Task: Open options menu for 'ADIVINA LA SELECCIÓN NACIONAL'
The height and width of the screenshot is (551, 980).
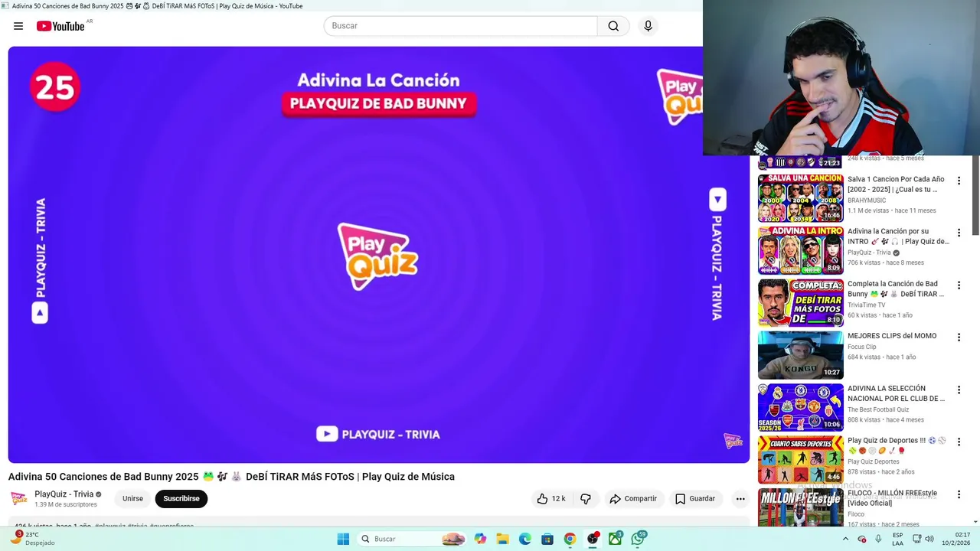Action: pyautogui.click(x=959, y=390)
